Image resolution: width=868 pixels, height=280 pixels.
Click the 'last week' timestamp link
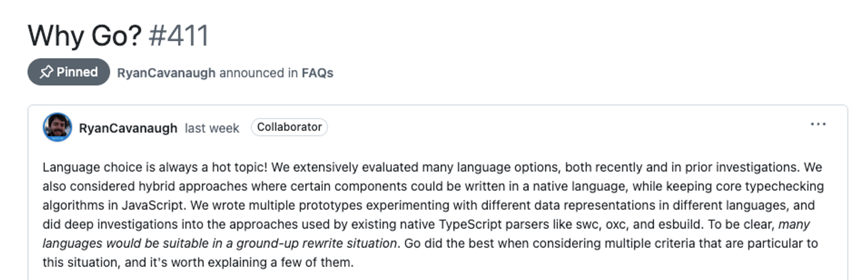(212, 128)
